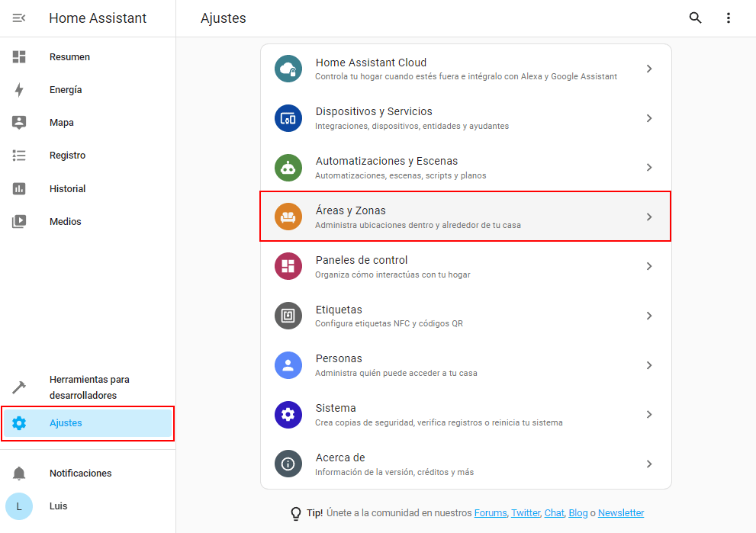Collapse the sidebar using the hamburger icon

(x=19, y=18)
